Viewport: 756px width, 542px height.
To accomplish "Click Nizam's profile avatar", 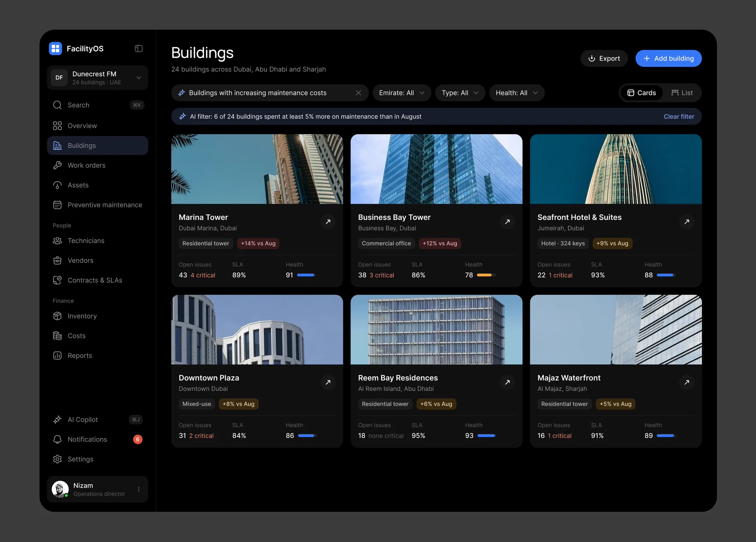I will (60, 489).
